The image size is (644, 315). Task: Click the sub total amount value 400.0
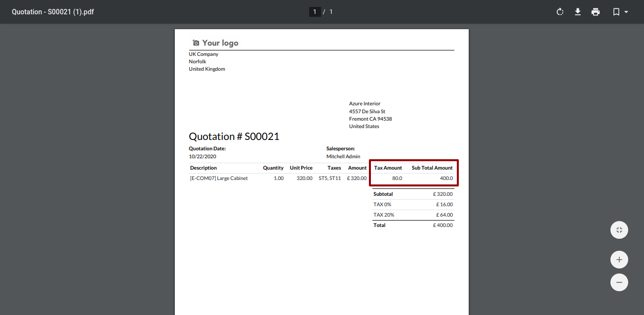click(446, 179)
